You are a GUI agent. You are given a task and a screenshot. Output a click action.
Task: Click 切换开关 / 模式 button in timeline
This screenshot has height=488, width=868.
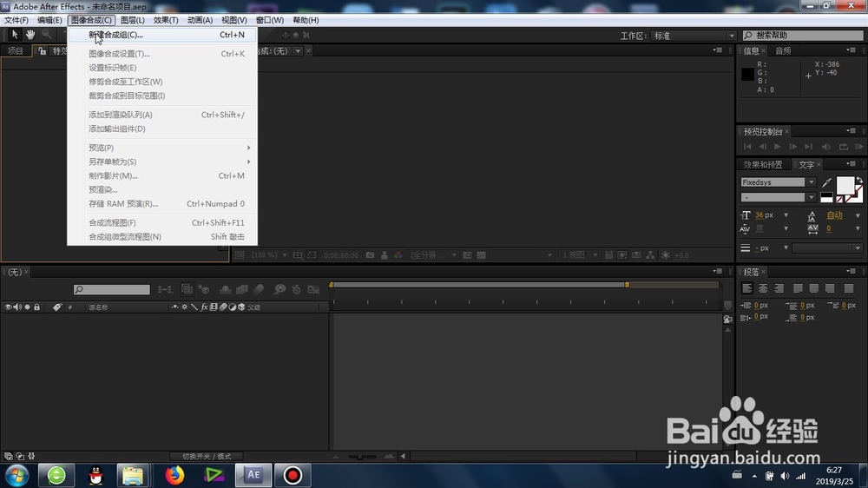point(207,457)
